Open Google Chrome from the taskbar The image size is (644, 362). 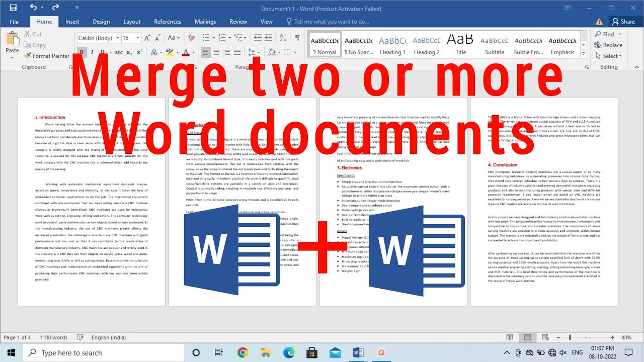click(x=243, y=352)
